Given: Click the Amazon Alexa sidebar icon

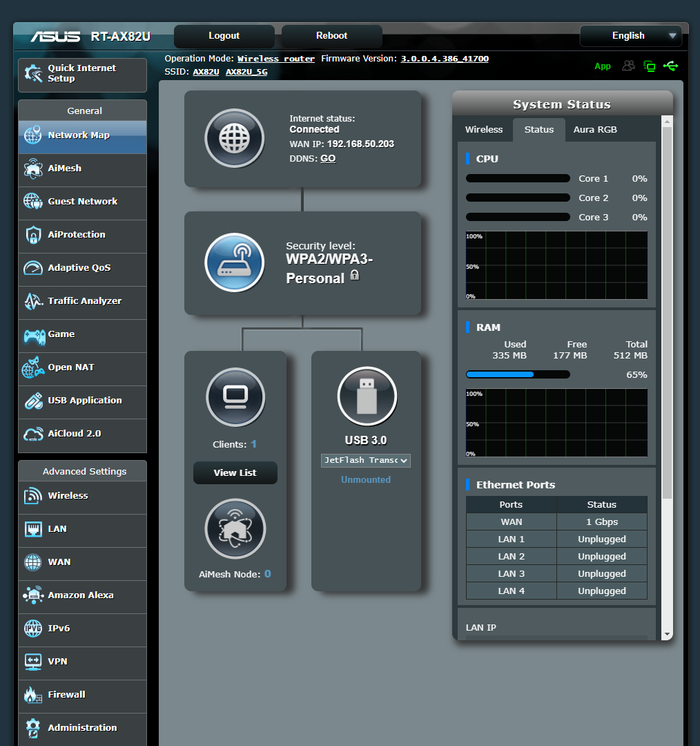Looking at the screenshot, I should 33,595.
